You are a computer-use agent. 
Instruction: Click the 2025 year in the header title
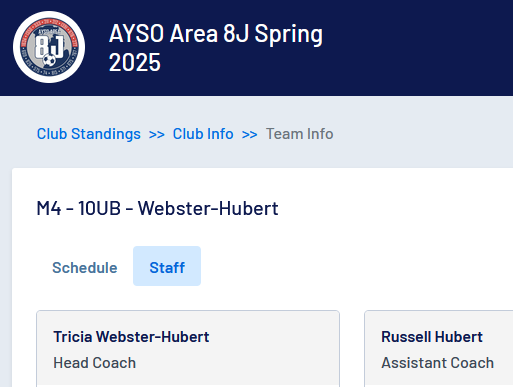[x=135, y=62]
